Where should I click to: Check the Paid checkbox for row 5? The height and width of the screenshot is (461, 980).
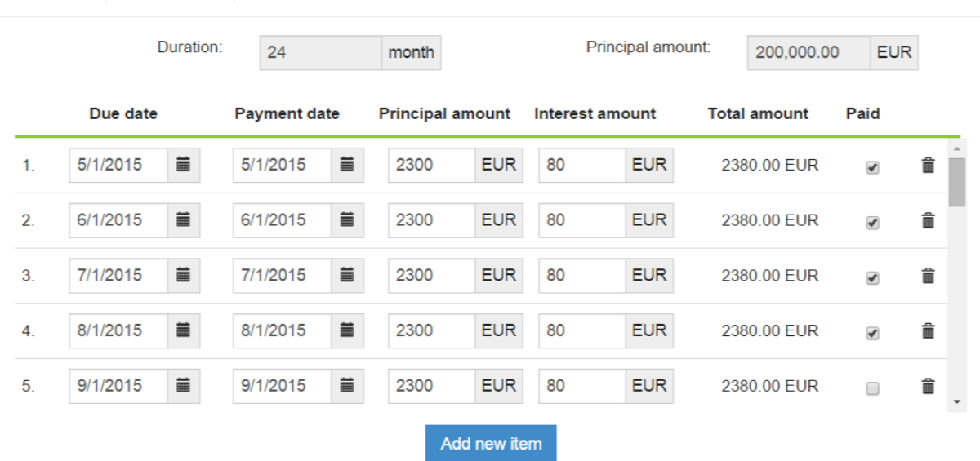(872, 389)
